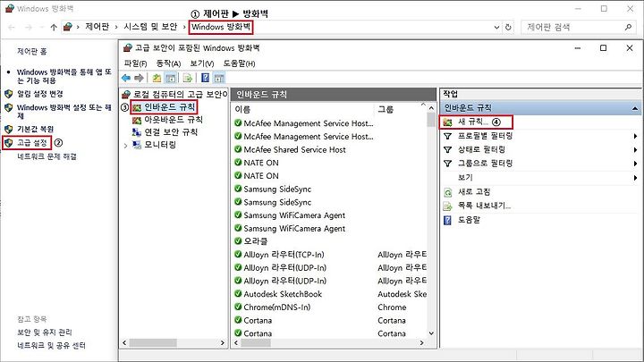Viewport: 644px width, 362px height.
Task: Click the shield icon beside 알림 설정 변경
Action: click(x=9, y=94)
